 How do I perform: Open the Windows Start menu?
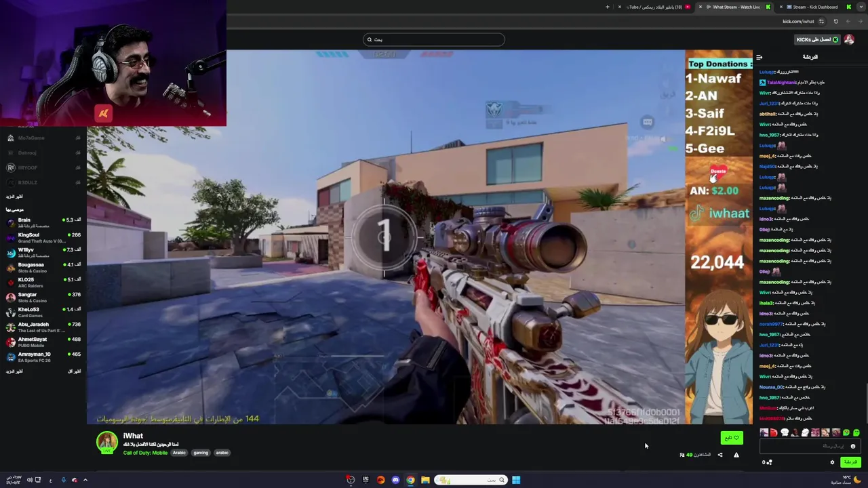coord(516,480)
